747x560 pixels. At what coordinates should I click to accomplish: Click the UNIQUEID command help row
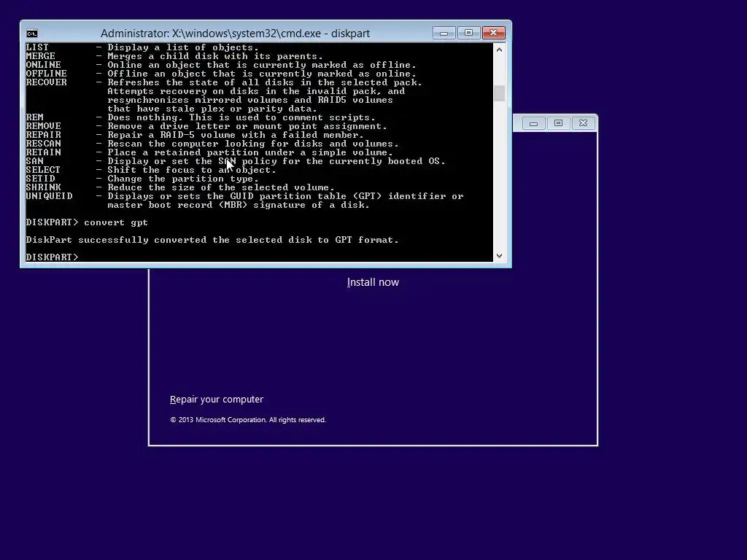pos(244,201)
